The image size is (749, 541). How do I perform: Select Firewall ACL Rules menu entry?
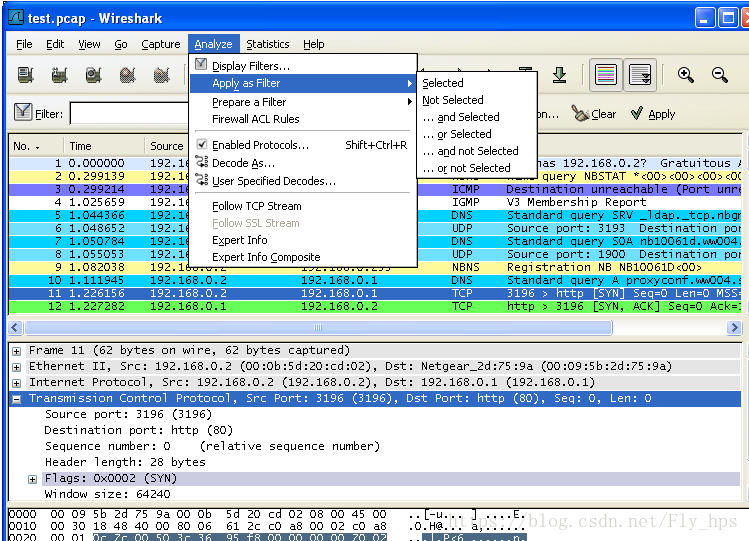[303, 119]
